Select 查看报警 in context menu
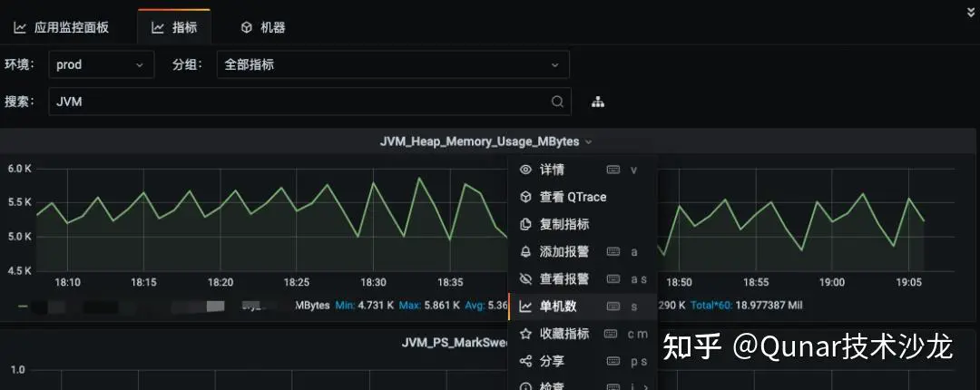Image resolution: width=980 pixels, height=390 pixels. (x=563, y=278)
